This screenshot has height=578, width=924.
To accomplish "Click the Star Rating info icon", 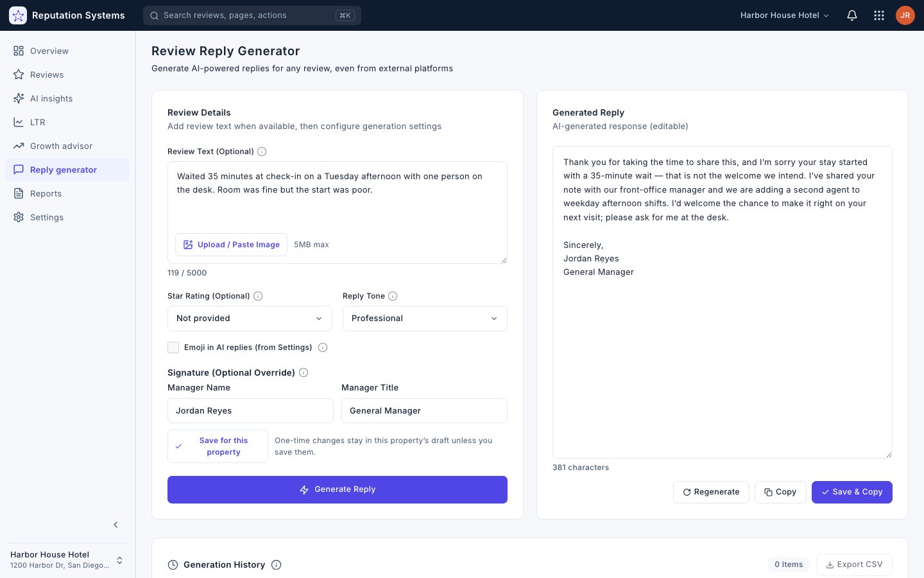I will (x=258, y=296).
